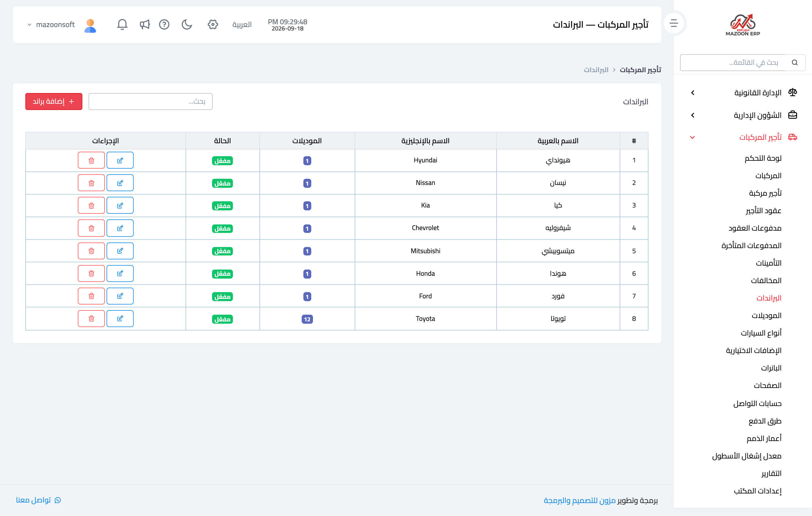Click the الاسم بالعربية column header
812x516 pixels.
tap(558, 141)
